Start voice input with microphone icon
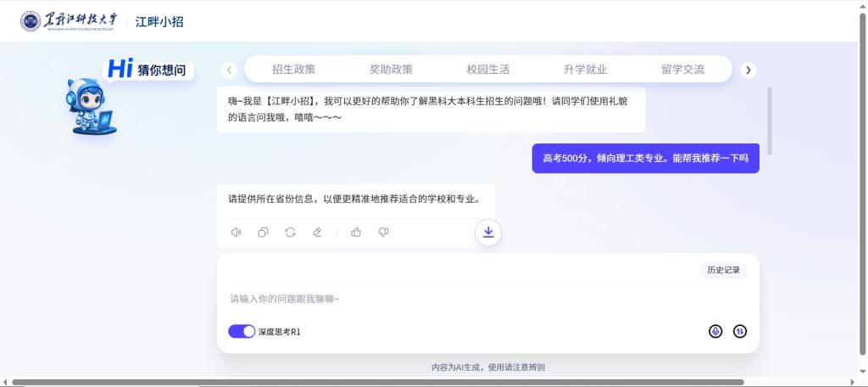 [715, 331]
